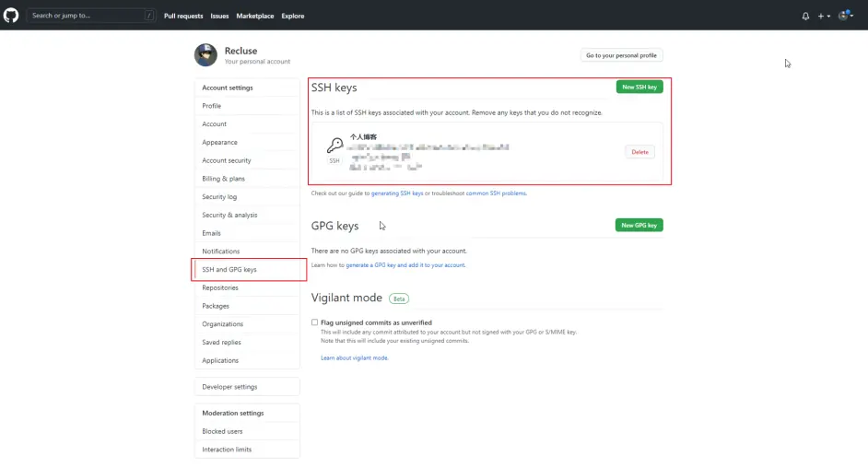Open the generating SSH keys guide link
The image size is (868, 468).
[x=397, y=193]
